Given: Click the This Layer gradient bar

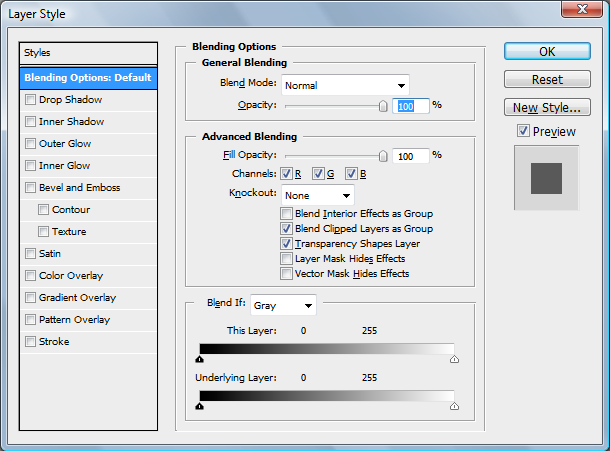Looking at the screenshot, I should 327,349.
